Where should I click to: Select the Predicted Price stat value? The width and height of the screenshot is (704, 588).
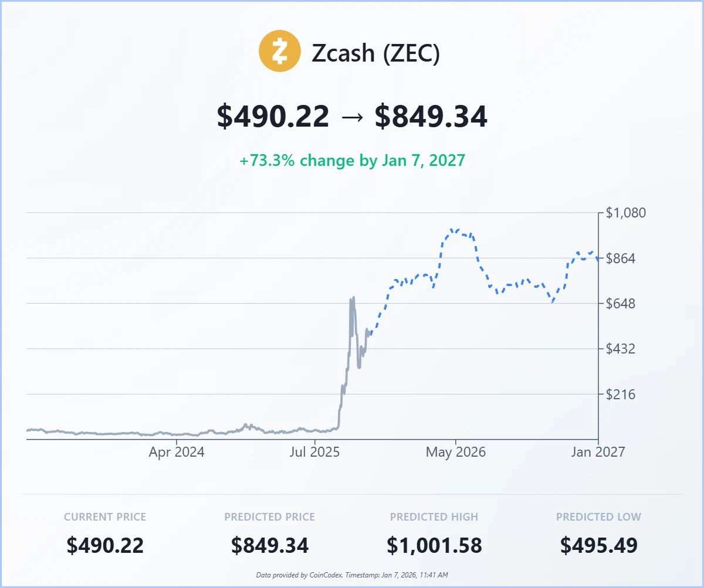tap(269, 545)
